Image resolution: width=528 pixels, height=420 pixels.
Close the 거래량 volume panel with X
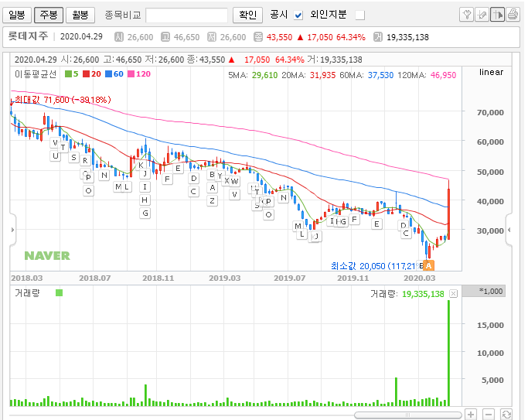click(x=454, y=294)
